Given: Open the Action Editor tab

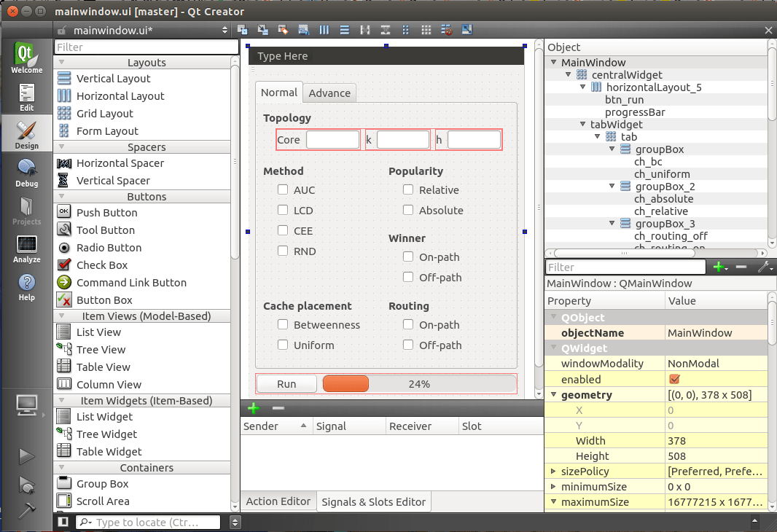Looking at the screenshot, I should click(x=278, y=501).
